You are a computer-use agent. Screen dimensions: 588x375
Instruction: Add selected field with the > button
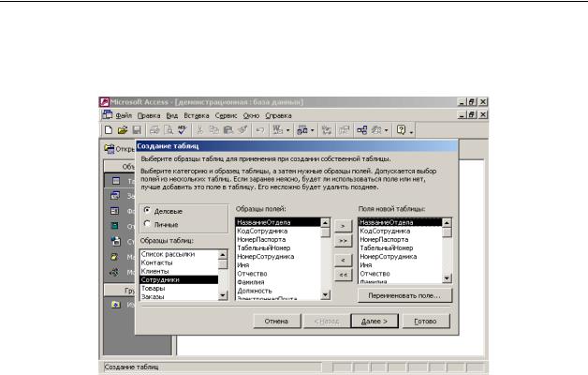343,226
